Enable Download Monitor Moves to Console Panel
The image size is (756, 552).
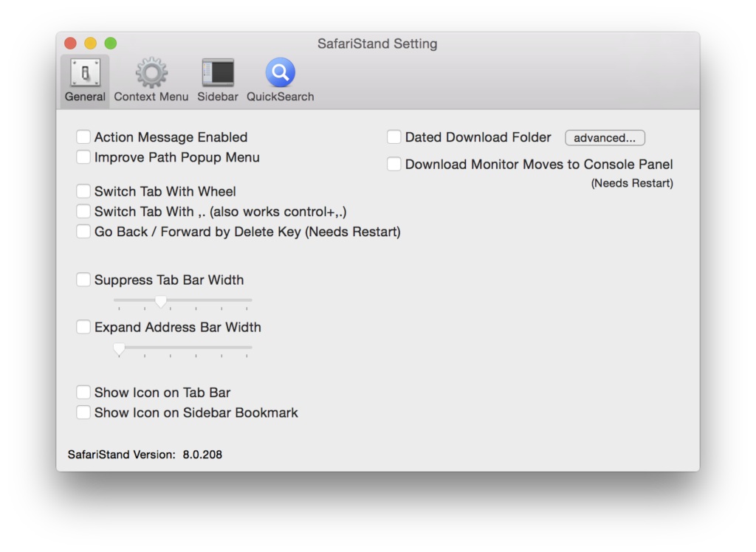(x=394, y=163)
